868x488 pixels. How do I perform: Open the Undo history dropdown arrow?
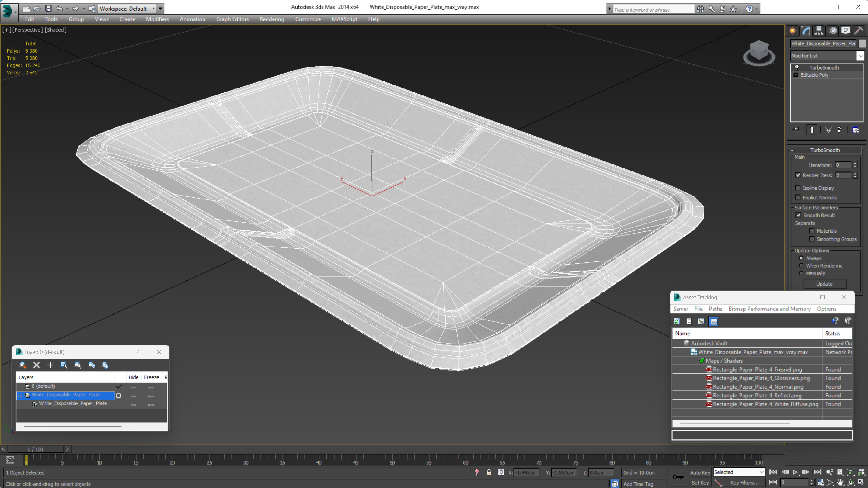(x=67, y=9)
